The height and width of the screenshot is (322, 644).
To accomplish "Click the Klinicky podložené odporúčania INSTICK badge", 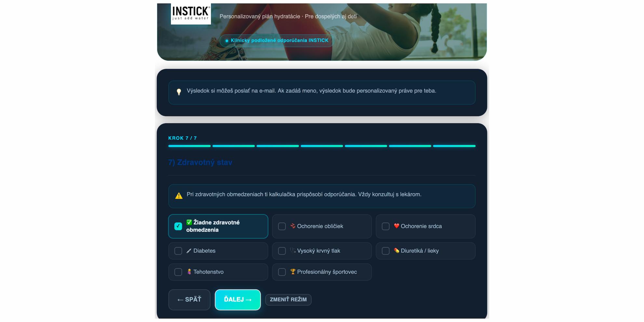I will [x=277, y=41].
